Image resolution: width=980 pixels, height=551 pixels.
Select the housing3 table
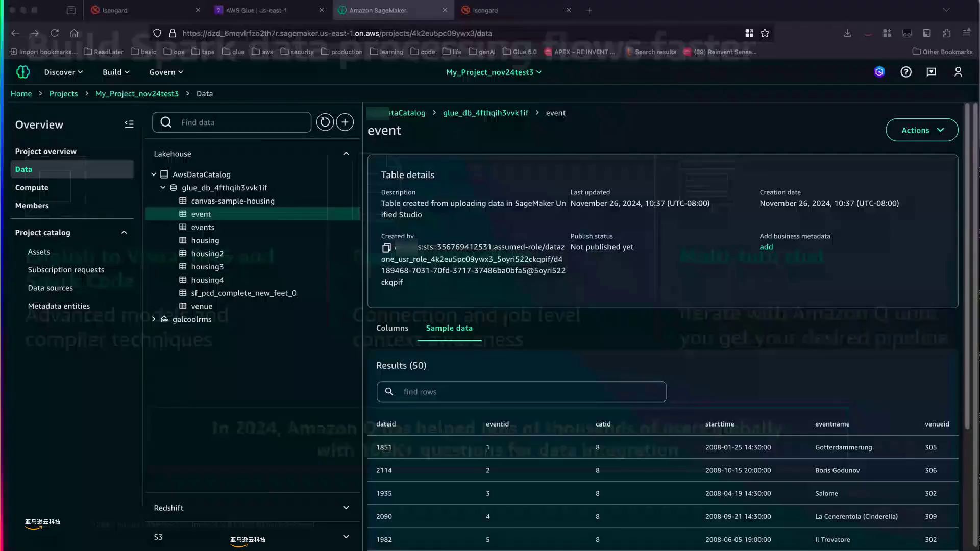click(x=207, y=267)
